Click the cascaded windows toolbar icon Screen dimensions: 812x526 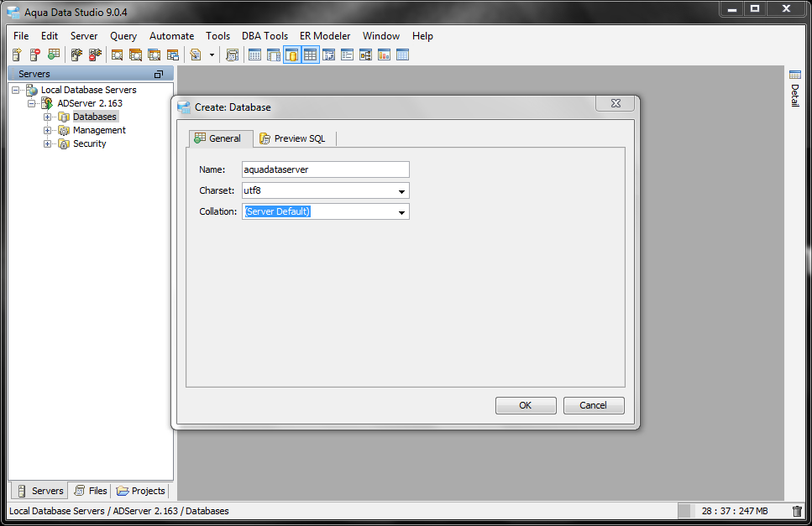172,55
